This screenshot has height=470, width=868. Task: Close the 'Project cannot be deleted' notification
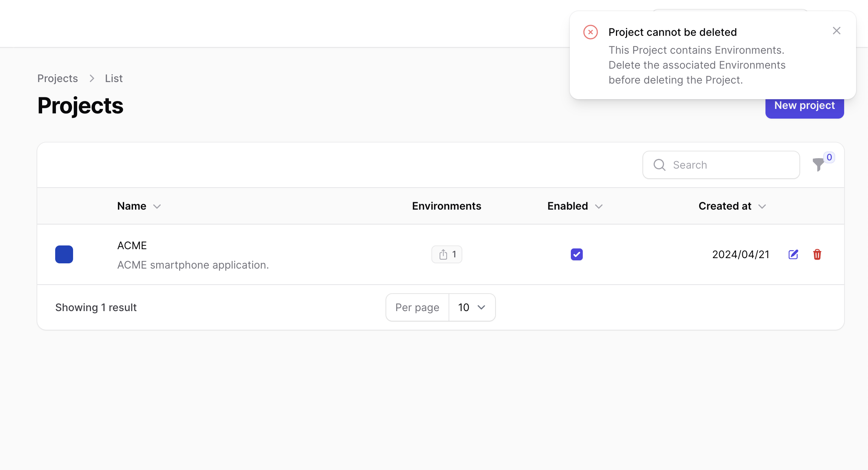coord(837,31)
